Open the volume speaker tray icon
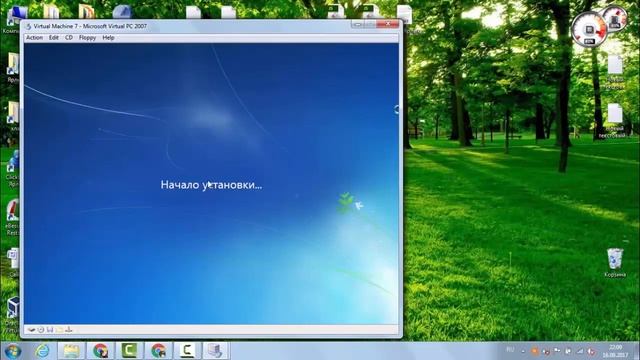640x360 pixels. (x=591, y=351)
